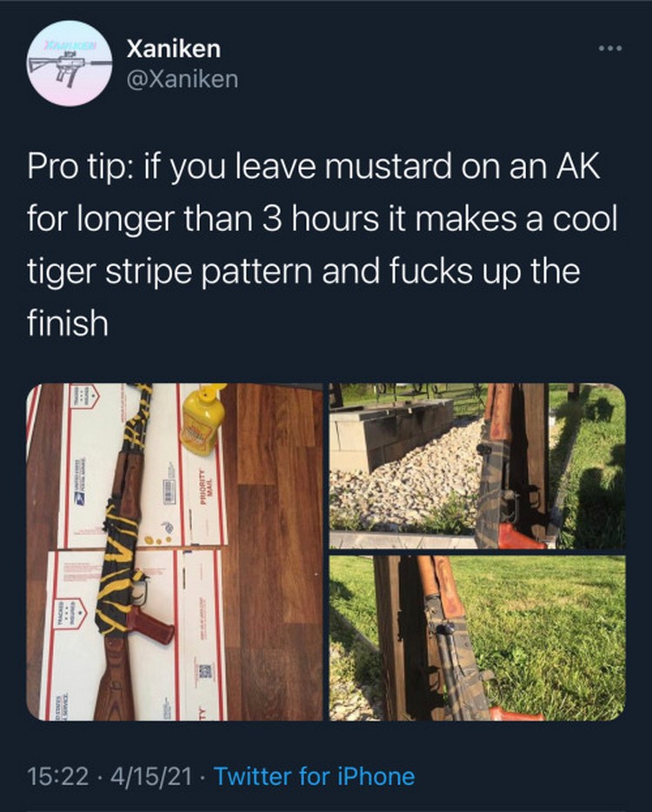Open the mustard-covered AK photo on wood floor
Image resolution: width=652 pixels, height=812 pixels.
point(175,551)
